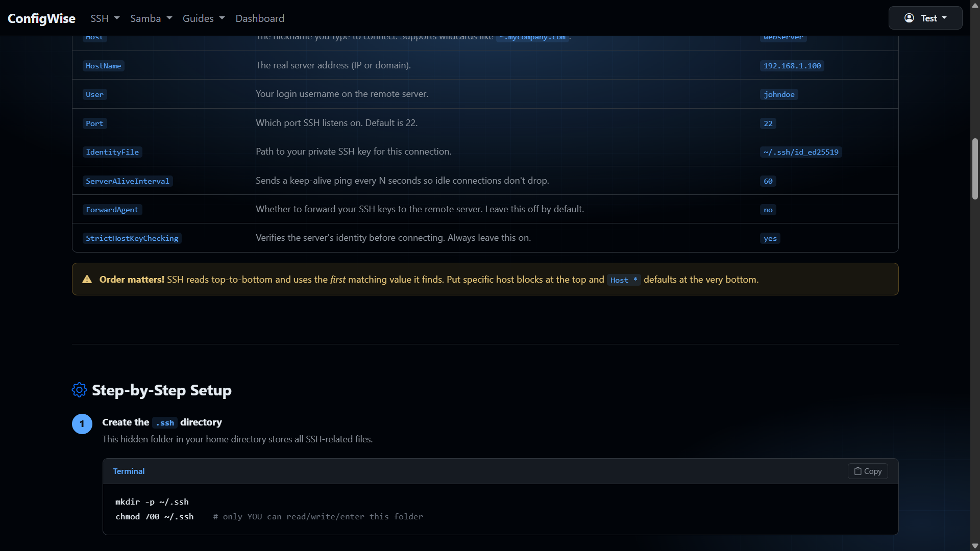This screenshot has height=551, width=980.
Task: Select the HostName option code tag
Action: coord(104,66)
